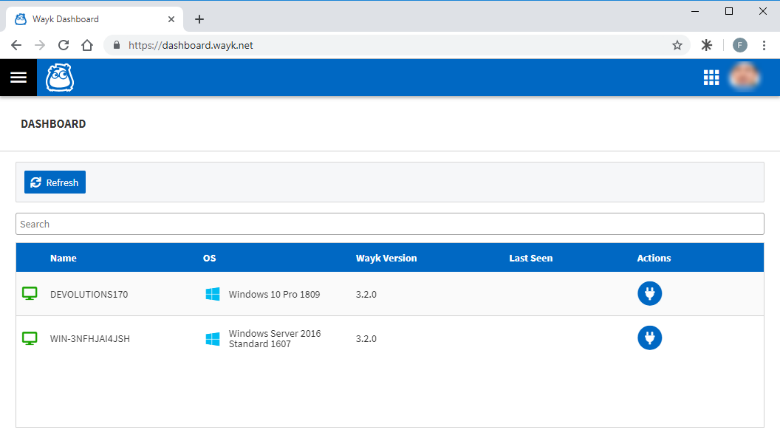The height and width of the screenshot is (438, 780).
Task: Click green monitor icon for WIN-3NFHJAI4JSH
Action: click(30, 338)
